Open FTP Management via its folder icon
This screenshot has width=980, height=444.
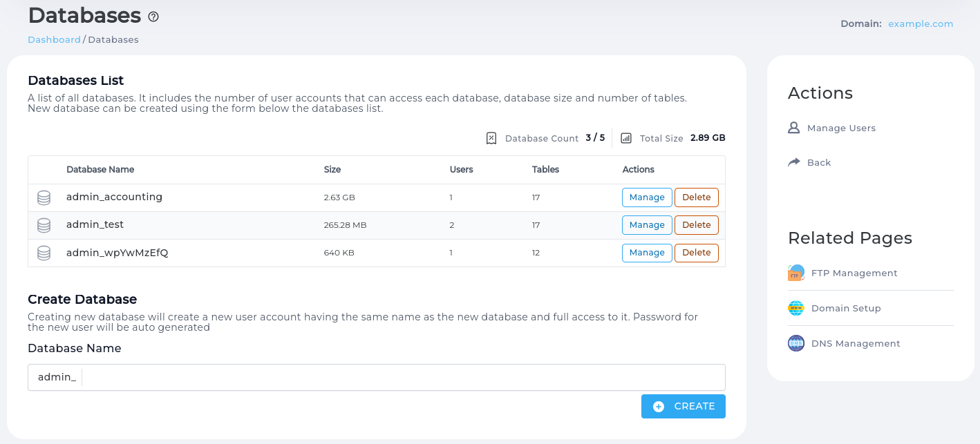(x=795, y=273)
